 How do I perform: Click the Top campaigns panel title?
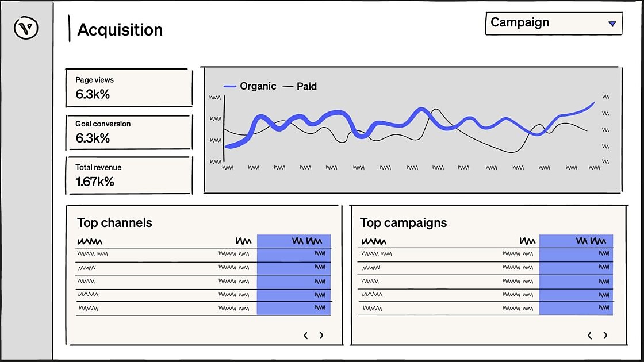(403, 223)
